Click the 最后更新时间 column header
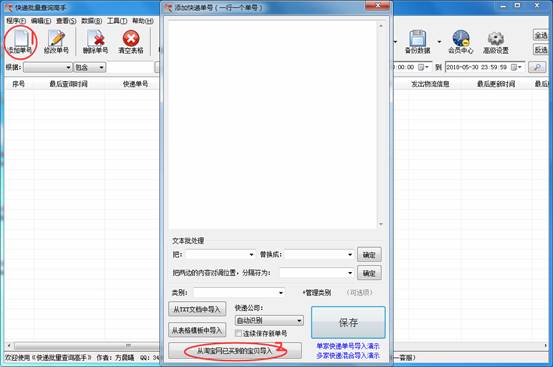The image size is (553, 367). point(496,84)
